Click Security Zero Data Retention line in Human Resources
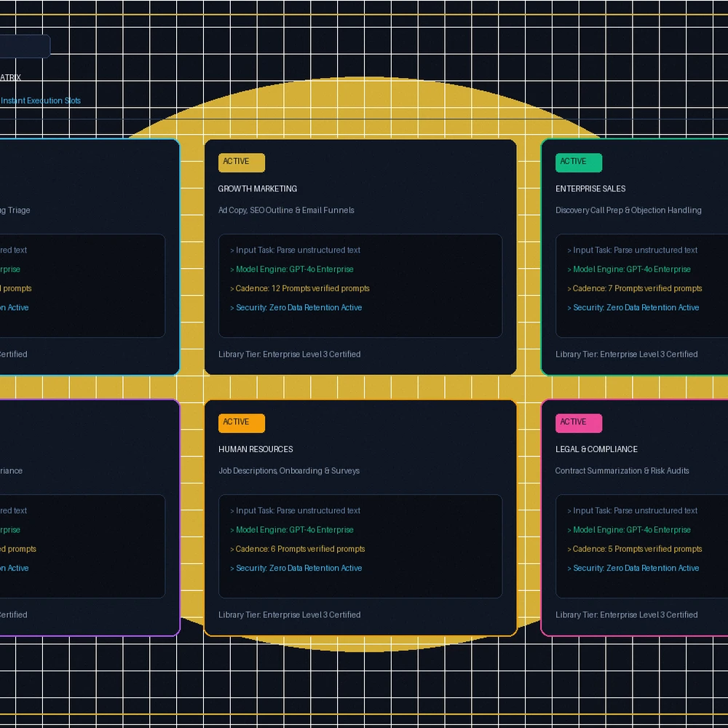 click(296, 568)
